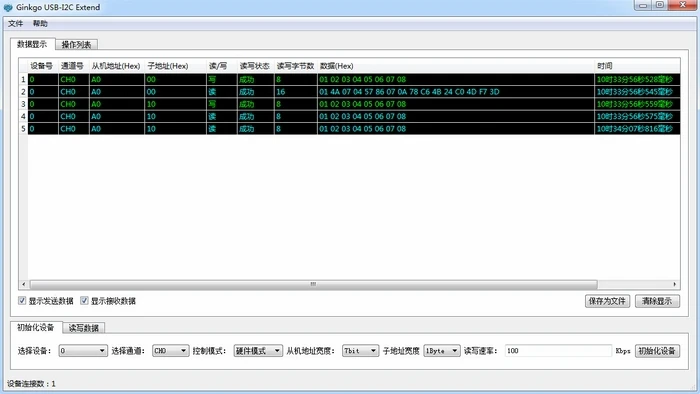700x394 pixels.
Task: Open the 帮助 menu
Action: click(40, 23)
